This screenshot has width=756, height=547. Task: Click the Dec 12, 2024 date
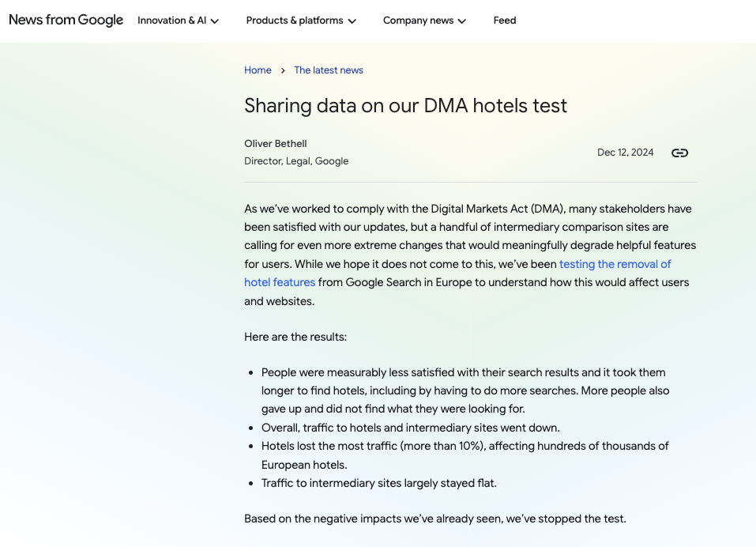[x=626, y=153]
